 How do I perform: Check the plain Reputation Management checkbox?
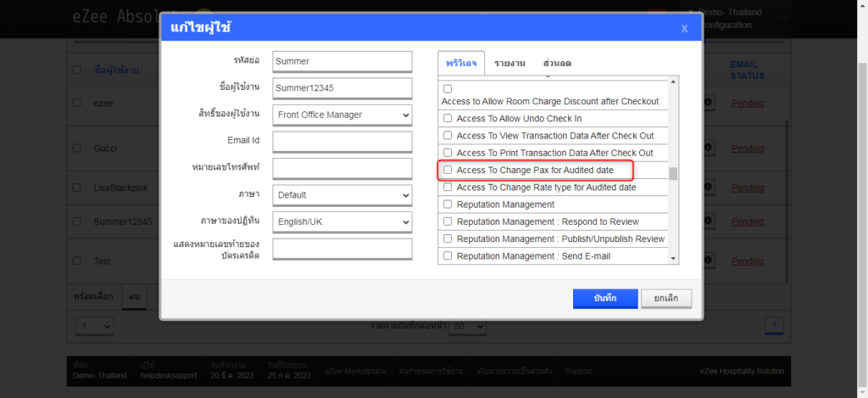448,205
